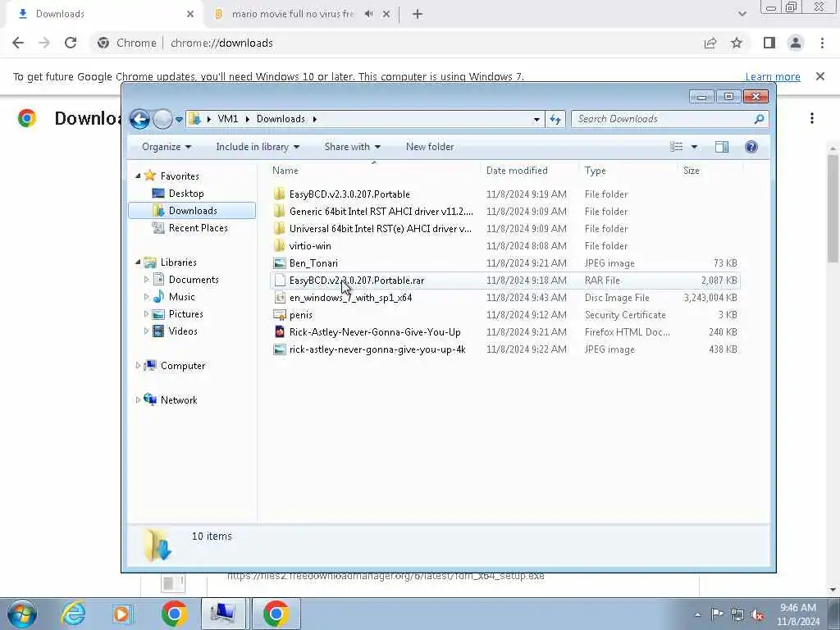Expand the Music library node

pos(146,297)
